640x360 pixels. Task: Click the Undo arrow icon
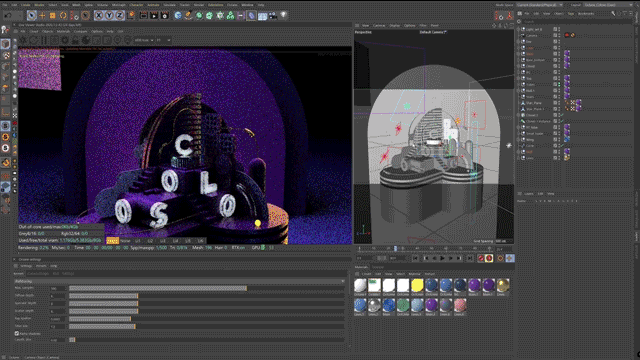8,16
